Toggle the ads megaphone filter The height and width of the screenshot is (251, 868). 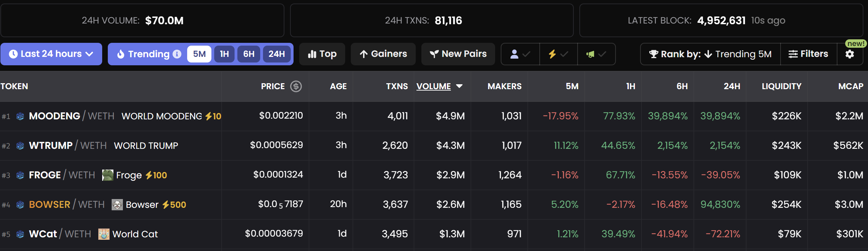coord(596,54)
